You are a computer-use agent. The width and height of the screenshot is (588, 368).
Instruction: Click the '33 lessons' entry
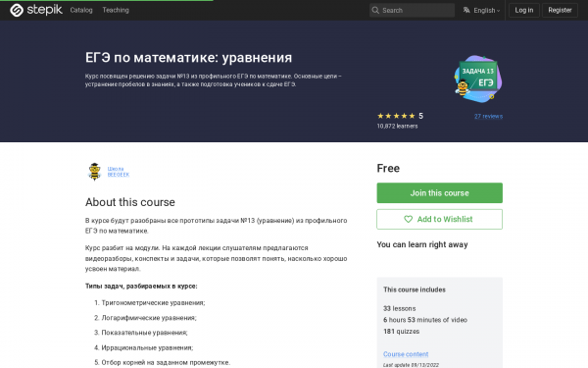click(400, 309)
